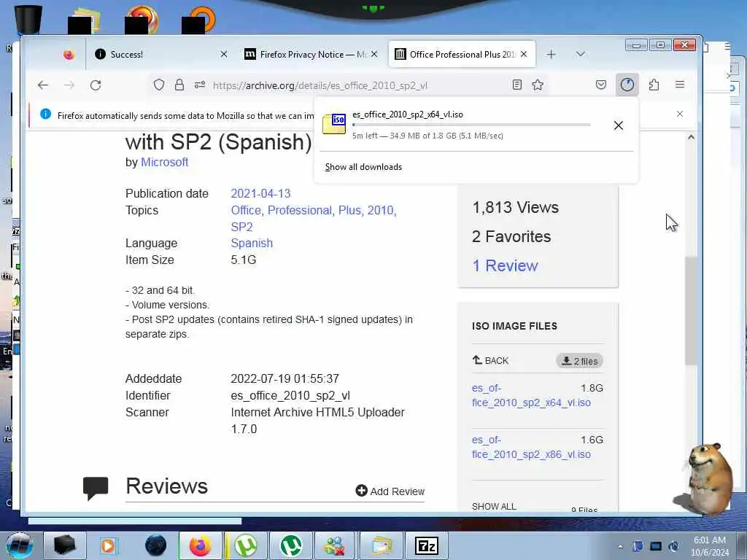Click the ISO file icon in downloads
Image resolution: width=747 pixels, height=560 pixels.
click(x=334, y=124)
